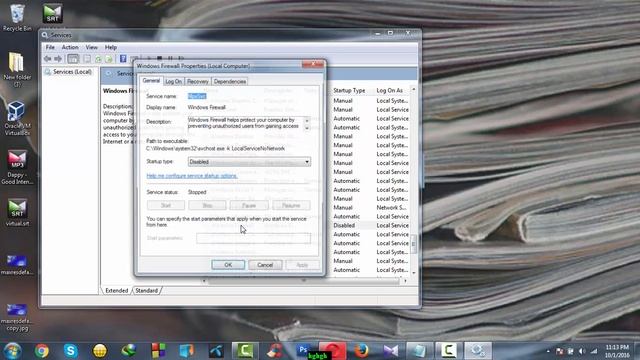This screenshot has height=360, width=640.
Task: Select the General tab
Action: 151,80
